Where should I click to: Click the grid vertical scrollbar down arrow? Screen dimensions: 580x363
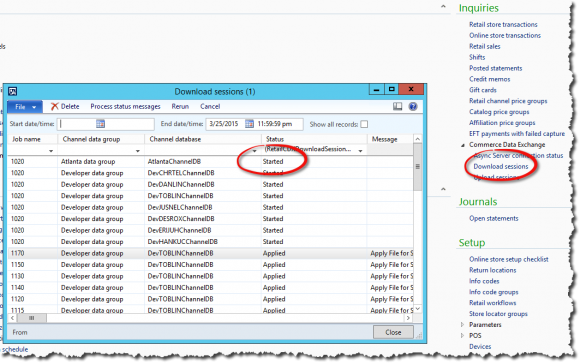click(418, 309)
